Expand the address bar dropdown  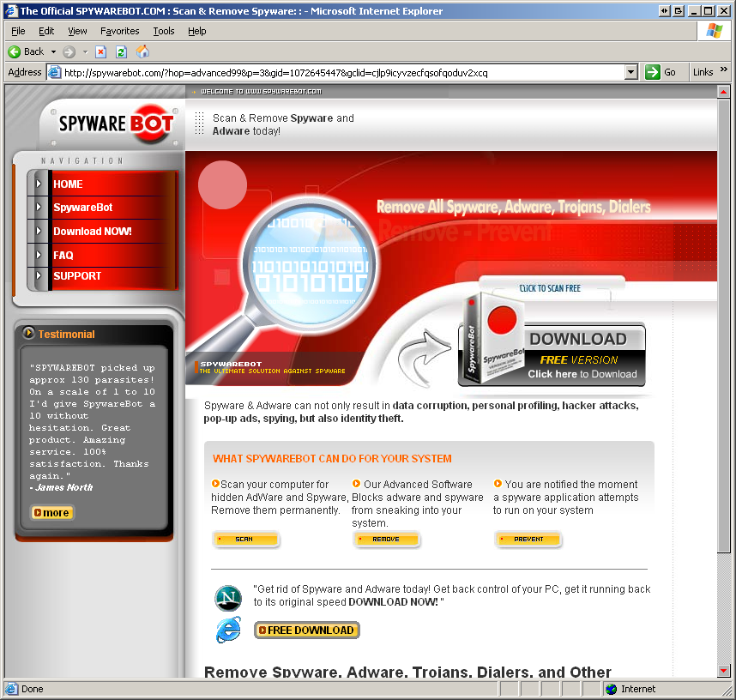coord(631,72)
